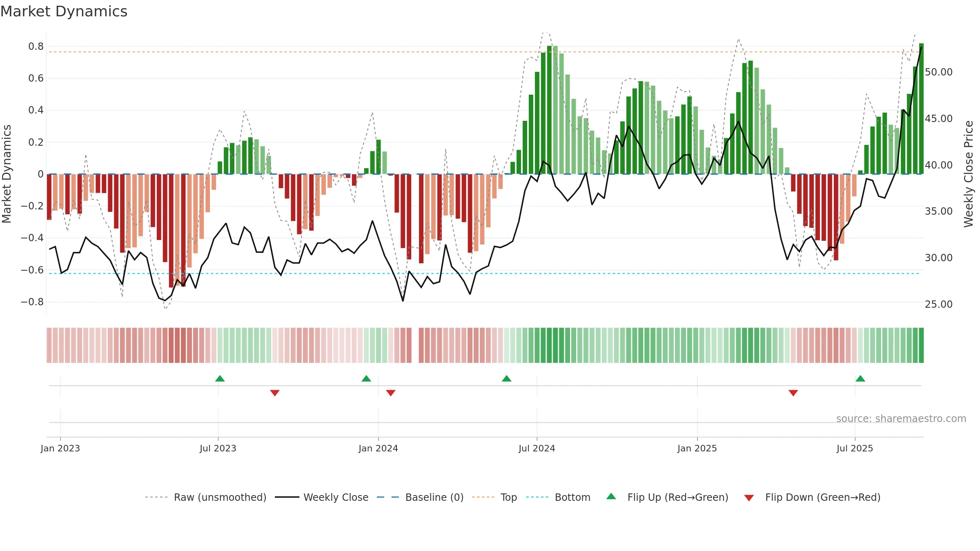
Task: Toggle the Flip Up (Red→Green) legend entry
Action: click(x=667, y=497)
